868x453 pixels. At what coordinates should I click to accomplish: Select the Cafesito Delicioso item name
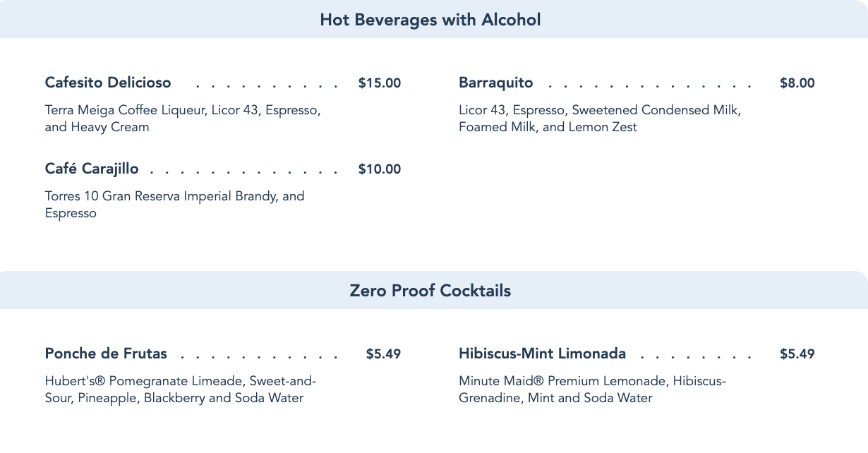(x=108, y=83)
